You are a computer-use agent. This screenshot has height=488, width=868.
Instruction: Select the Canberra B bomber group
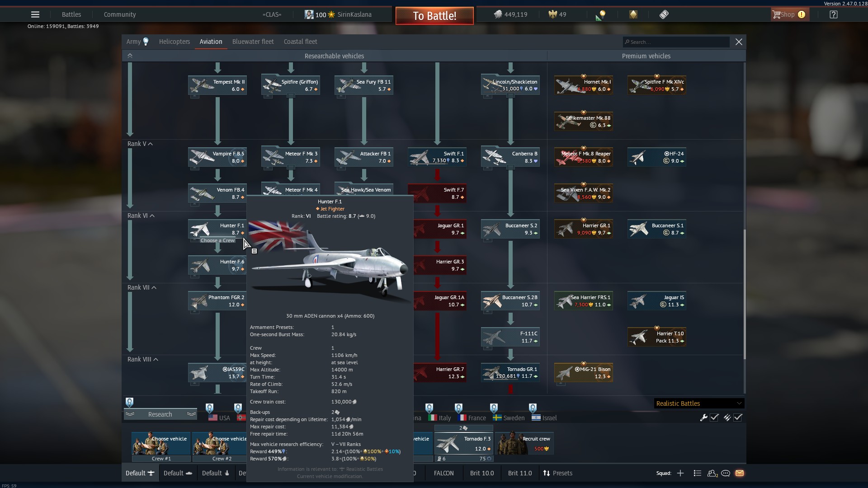tap(510, 157)
